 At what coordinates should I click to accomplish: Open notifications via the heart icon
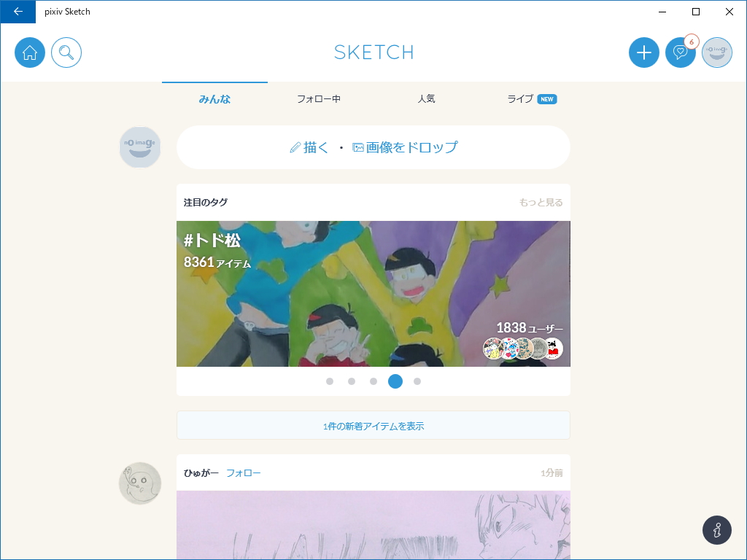pos(680,52)
